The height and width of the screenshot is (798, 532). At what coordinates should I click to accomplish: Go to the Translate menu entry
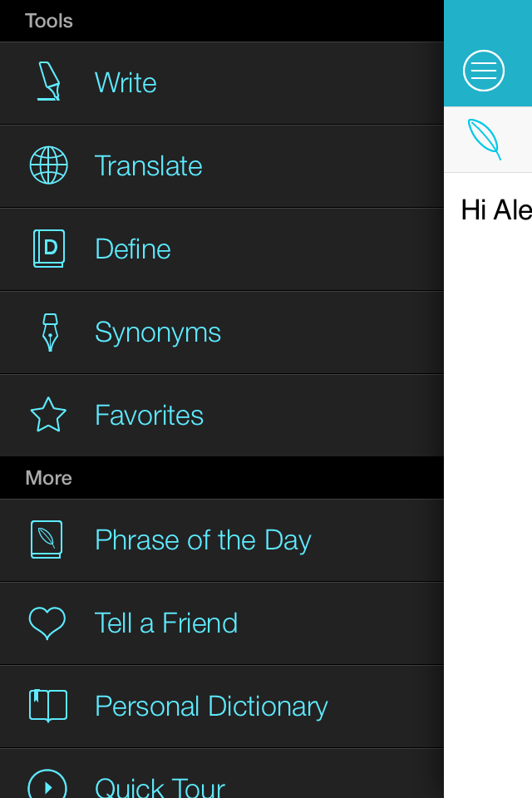coord(148,166)
